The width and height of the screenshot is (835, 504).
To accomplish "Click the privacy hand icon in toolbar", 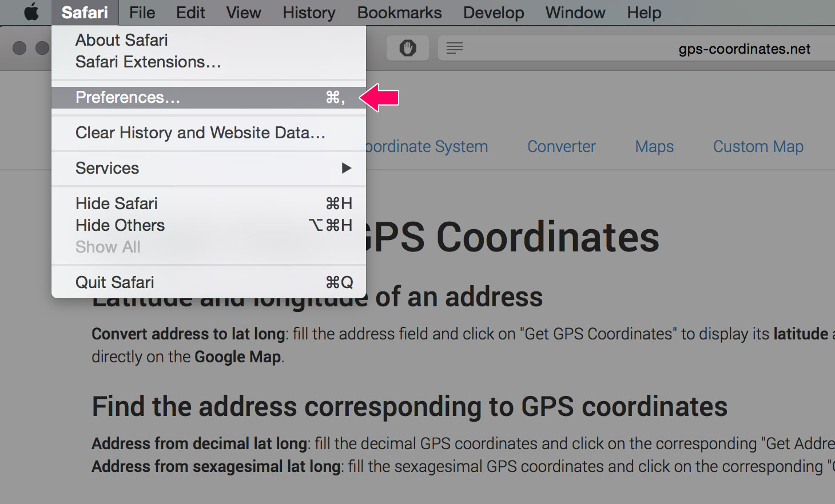I will 408,48.
